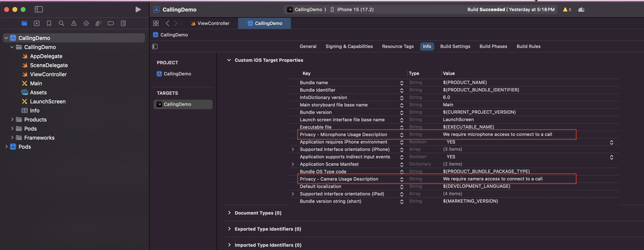644x250 pixels.
Task: Expand the Document Types section
Action: tap(229, 213)
